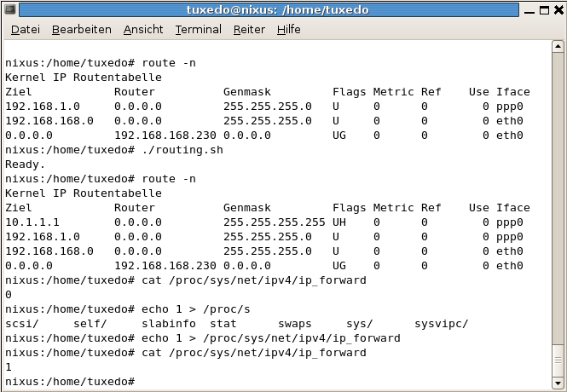Open the window menu icon in title bar

pos(10,9)
